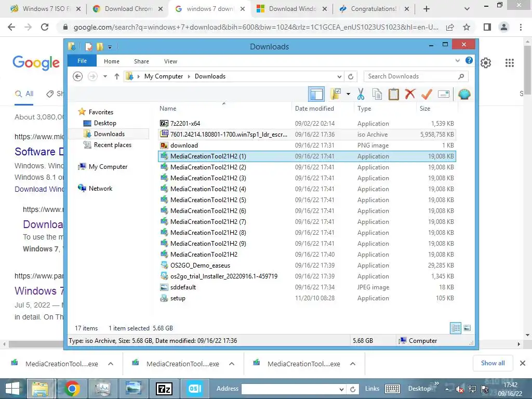This screenshot has width=532, height=399.
Task: Open a new Chrome tab with plus button
Action: point(427,9)
